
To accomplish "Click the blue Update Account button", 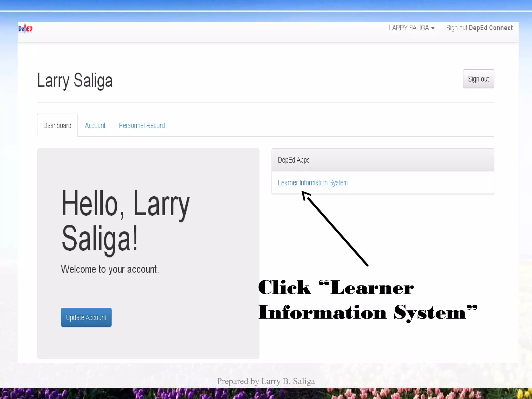I will [x=86, y=317].
